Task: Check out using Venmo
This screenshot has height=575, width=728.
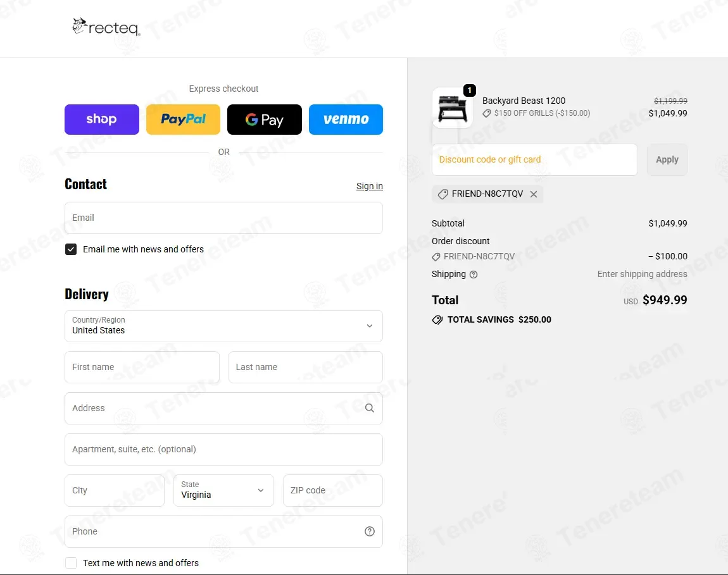Action: click(346, 120)
